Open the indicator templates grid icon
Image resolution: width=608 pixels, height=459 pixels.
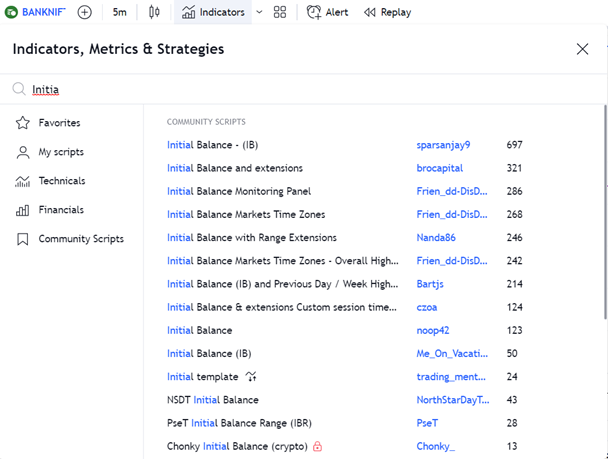click(280, 12)
